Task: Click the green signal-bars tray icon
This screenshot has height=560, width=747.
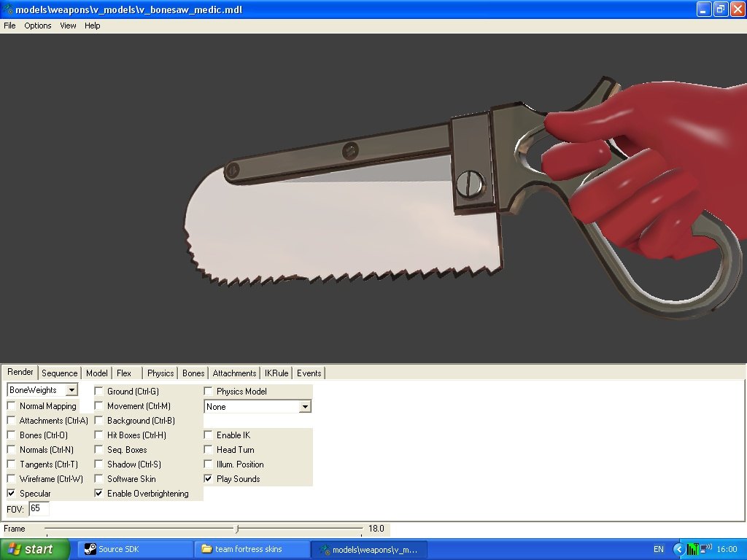Action: pyautogui.click(x=692, y=549)
